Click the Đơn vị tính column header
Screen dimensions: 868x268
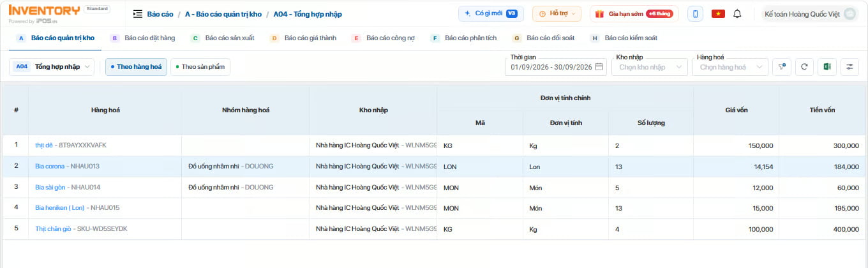[566, 123]
